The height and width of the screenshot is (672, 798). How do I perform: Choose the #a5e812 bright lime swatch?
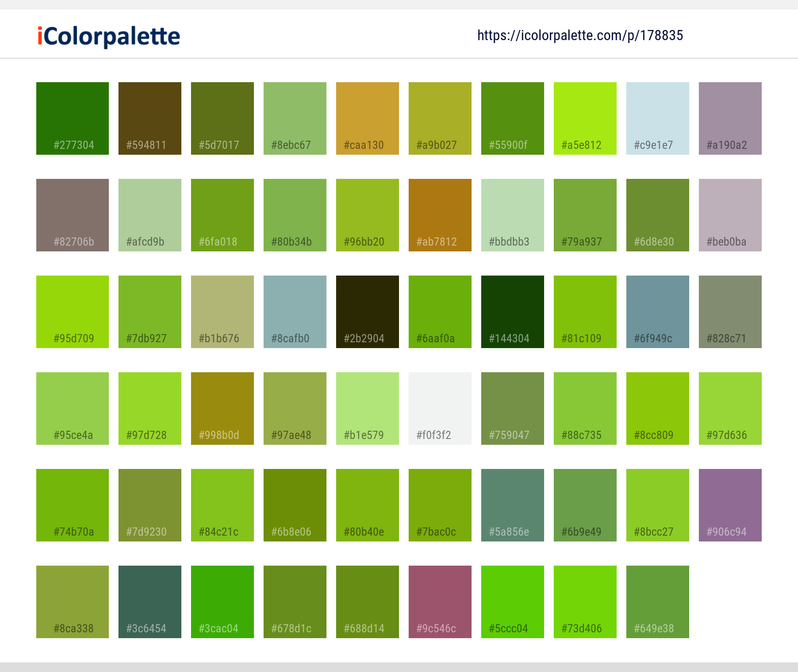click(x=585, y=118)
